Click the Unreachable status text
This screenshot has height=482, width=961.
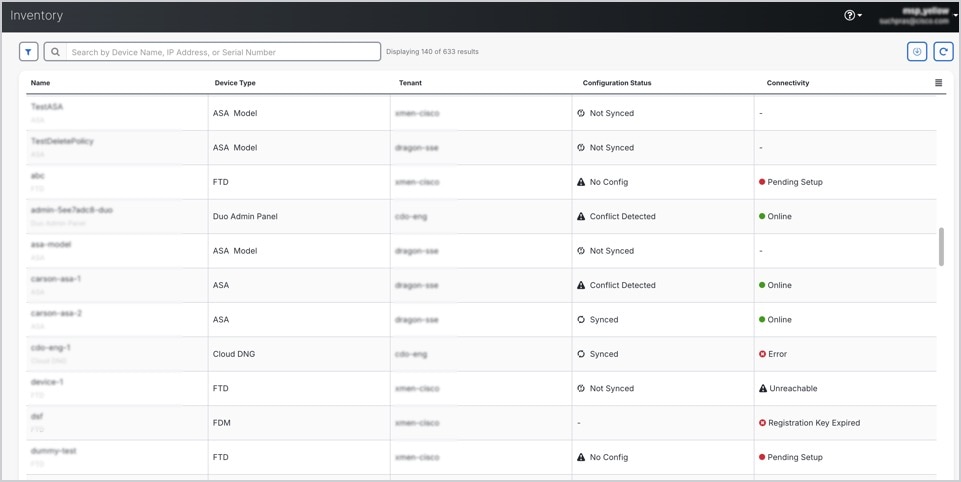click(x=793, y=388)
